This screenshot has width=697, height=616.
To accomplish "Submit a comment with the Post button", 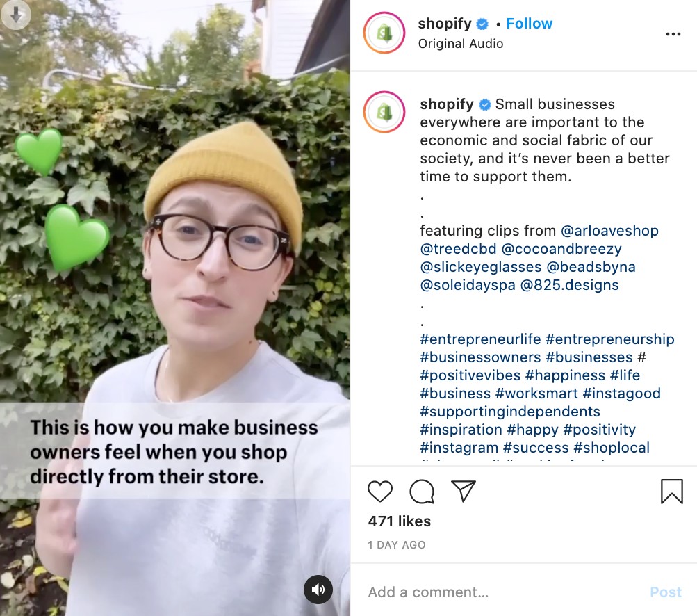I will 665,592.
